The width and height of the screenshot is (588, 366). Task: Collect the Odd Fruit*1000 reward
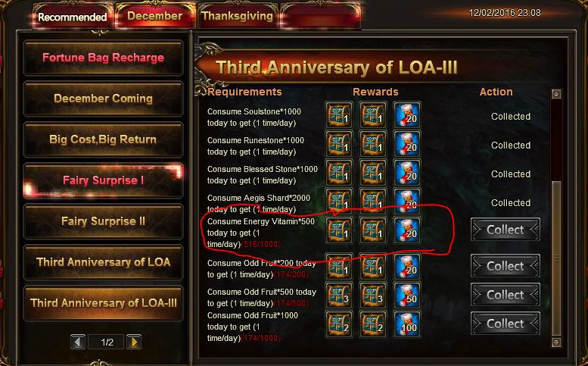[x=505, y=324]
